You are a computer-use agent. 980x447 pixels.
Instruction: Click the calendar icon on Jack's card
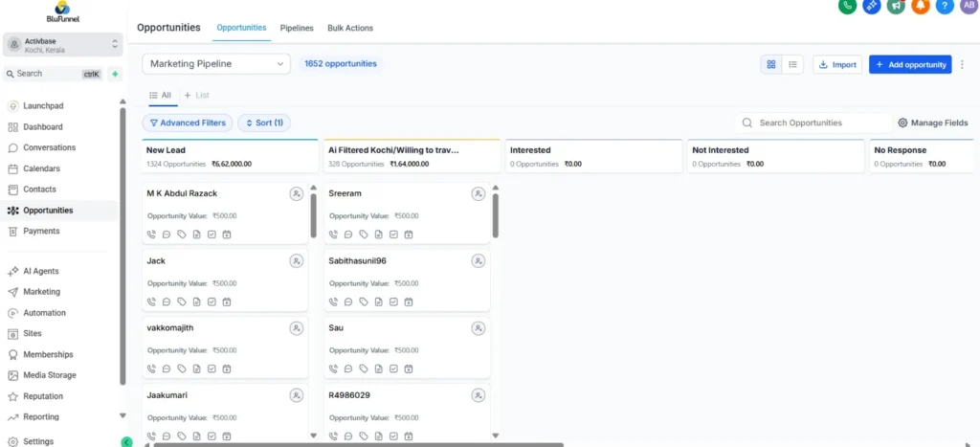click(x=227, y=302)
